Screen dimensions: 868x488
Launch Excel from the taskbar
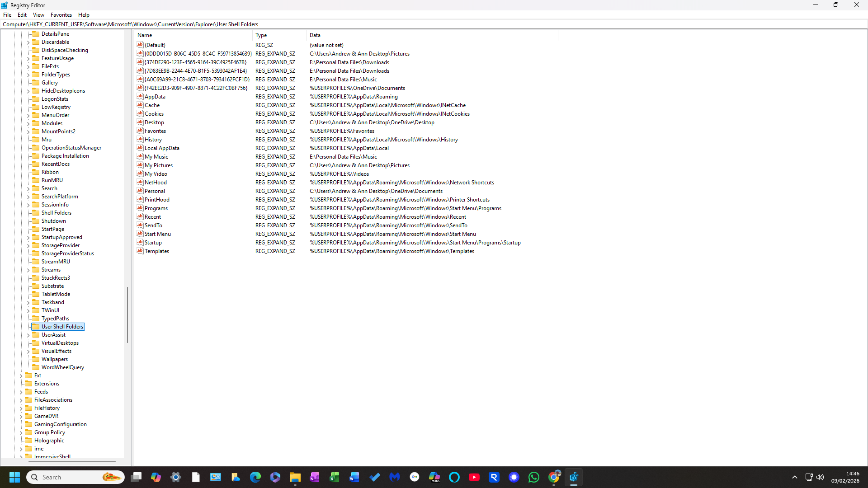[x=335, y=477]
